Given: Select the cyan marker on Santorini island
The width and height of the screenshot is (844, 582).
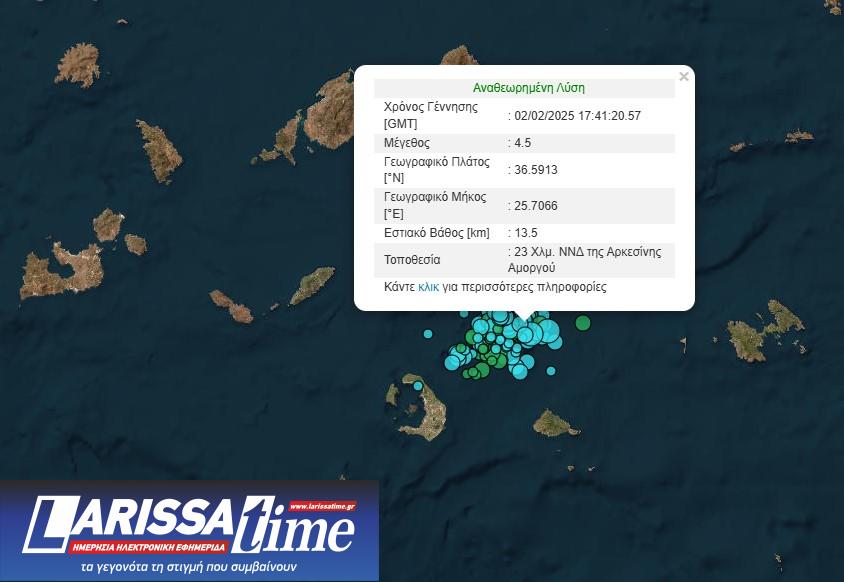Looking at the screenshot, I should pos(418,386).
